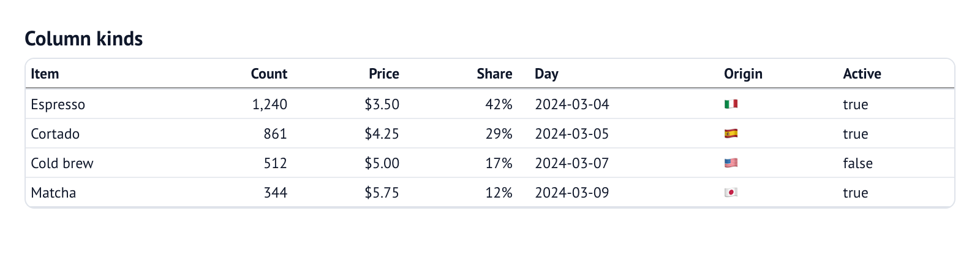Click the Italy flag in Espresso row
Image resolution: width=980 pixels, height=270 pixels.
pyautogui.click(x=731, y=104)
